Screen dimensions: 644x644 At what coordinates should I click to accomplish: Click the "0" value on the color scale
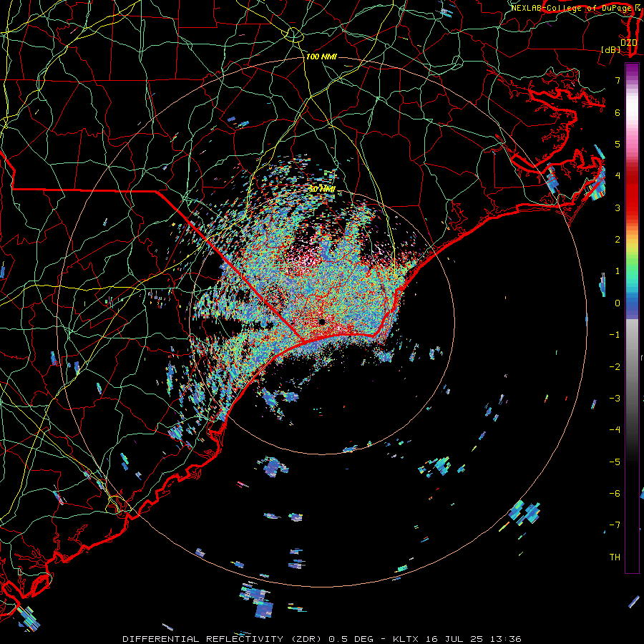[618, 303]
